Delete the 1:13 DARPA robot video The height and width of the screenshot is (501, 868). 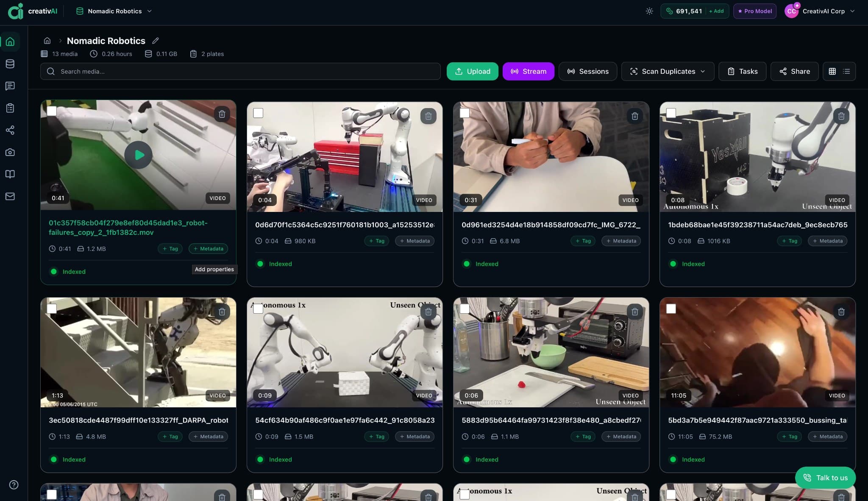point(222,312)
